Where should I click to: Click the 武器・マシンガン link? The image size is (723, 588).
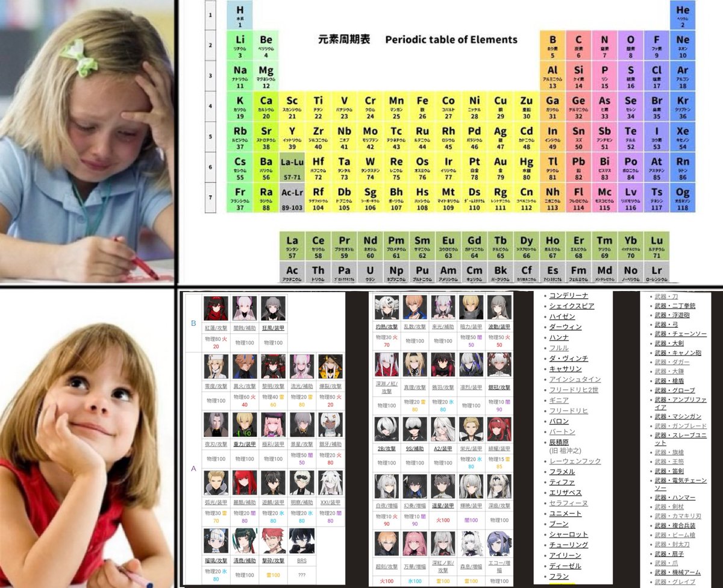point(678,416)
